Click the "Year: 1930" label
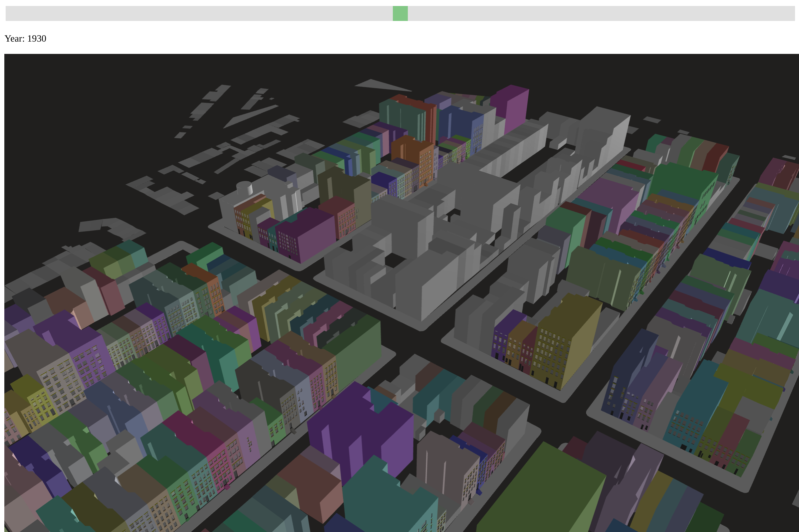This screenshot has width=799, height=532. (x=25, y=39)
